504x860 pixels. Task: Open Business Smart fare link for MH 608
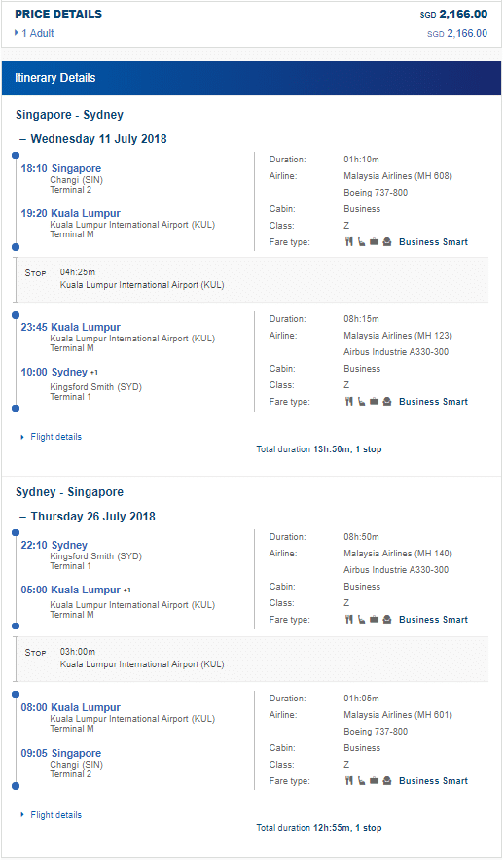[433, 242]
